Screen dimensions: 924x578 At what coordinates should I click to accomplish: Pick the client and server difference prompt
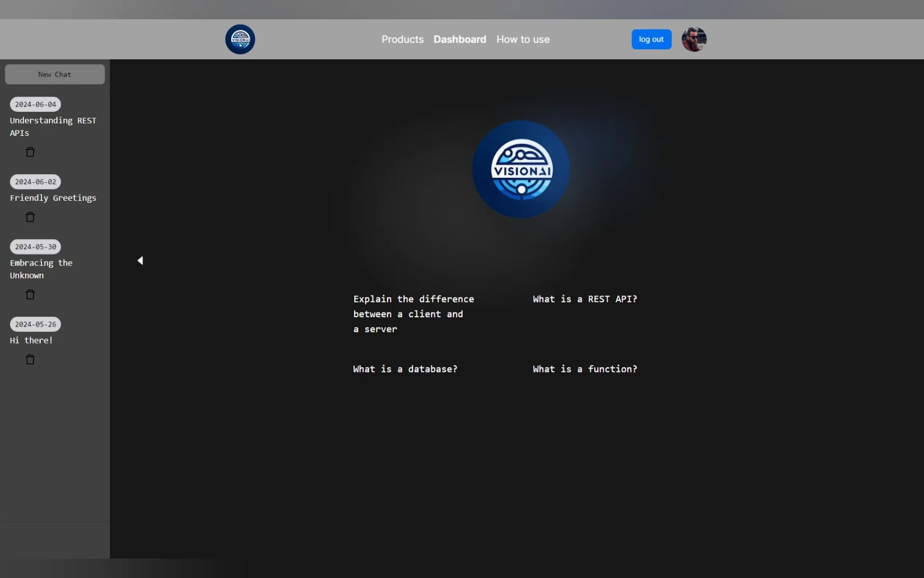(413, 314)
